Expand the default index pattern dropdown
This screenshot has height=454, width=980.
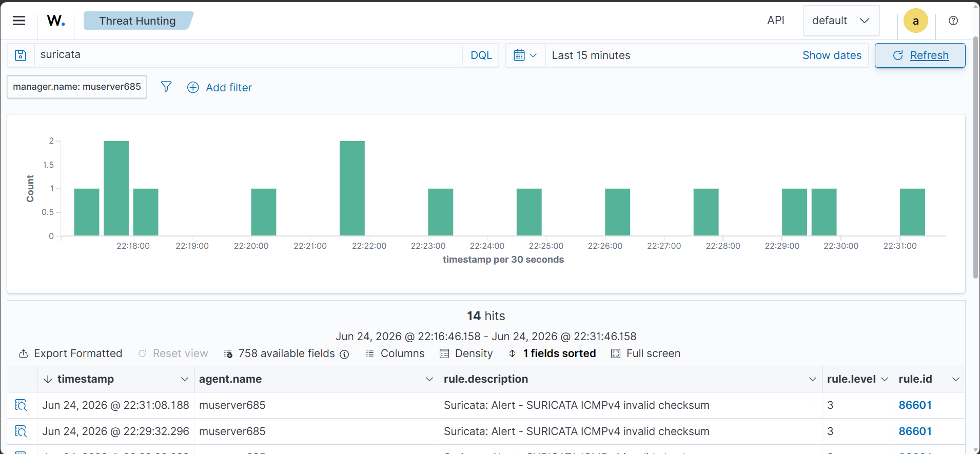[841, 21]
